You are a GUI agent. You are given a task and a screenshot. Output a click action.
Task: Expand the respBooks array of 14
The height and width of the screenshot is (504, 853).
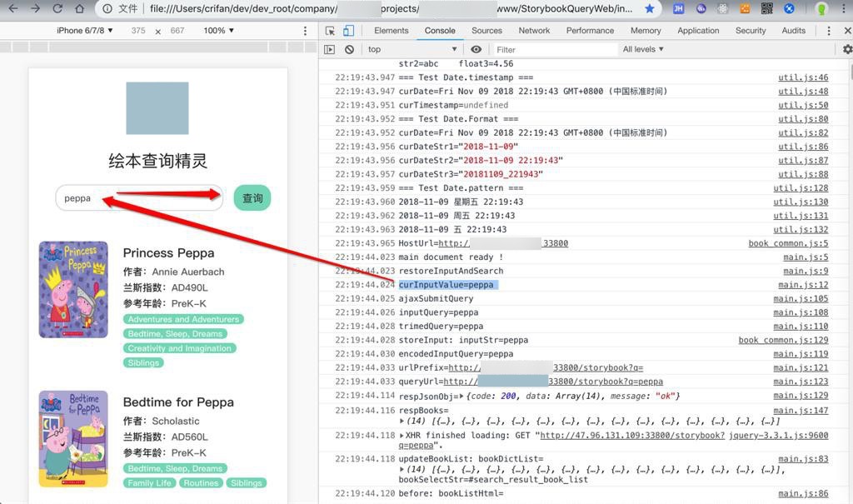click(402, 422)
